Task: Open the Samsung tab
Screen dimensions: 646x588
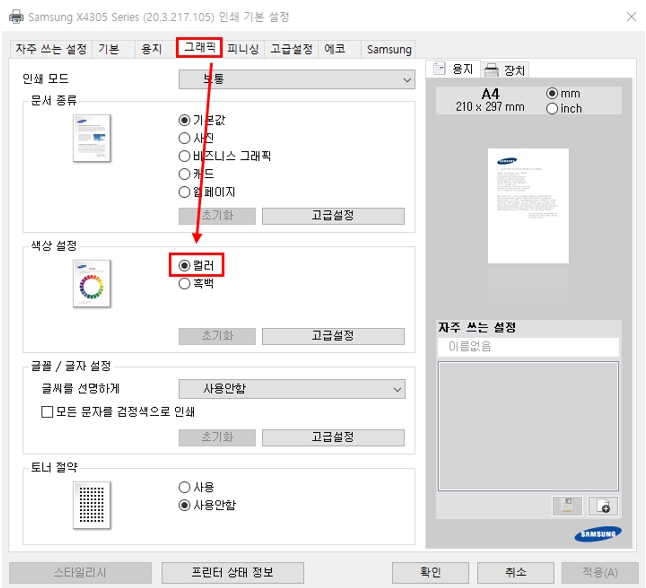Action: click(x=389, y=49)
